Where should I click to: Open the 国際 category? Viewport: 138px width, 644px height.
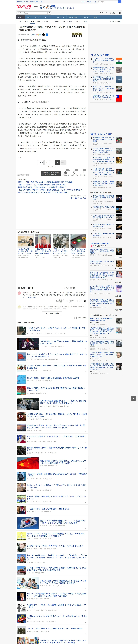click(33, 21)
